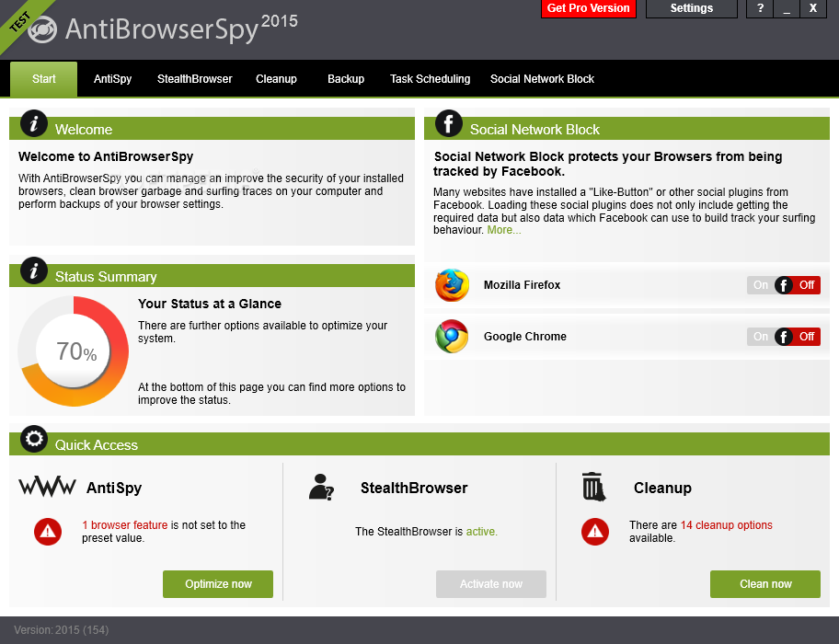The image size is (839, 644).
Task: Click the 'Welcome to AntiBrowserSpy' heading
Action: point(106,156)
